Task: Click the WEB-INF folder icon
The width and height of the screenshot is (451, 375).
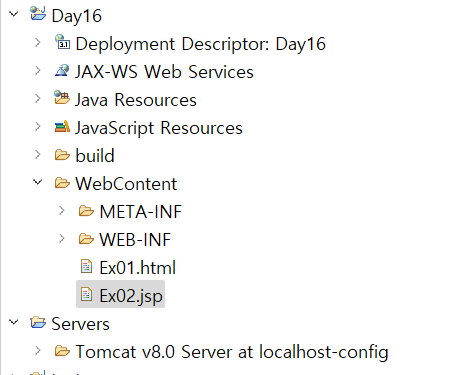Action: pos(86,239)
